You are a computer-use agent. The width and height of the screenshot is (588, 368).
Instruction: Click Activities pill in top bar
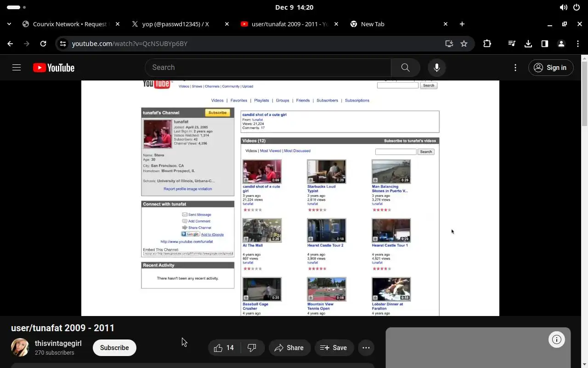pos(17,7)
